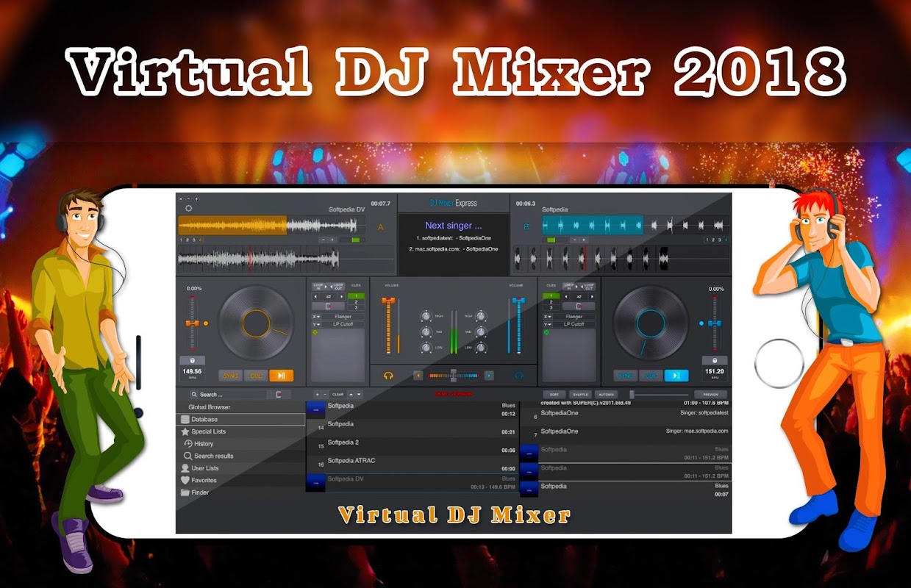Click deck B loop exit icon

point(579,306)
